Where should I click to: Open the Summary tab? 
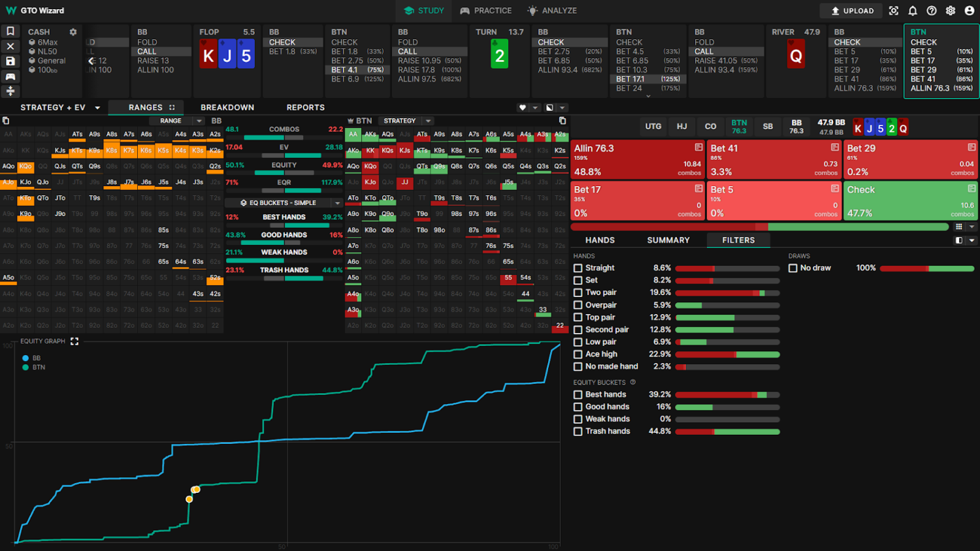pyautogui.click(x=668, y=240)
